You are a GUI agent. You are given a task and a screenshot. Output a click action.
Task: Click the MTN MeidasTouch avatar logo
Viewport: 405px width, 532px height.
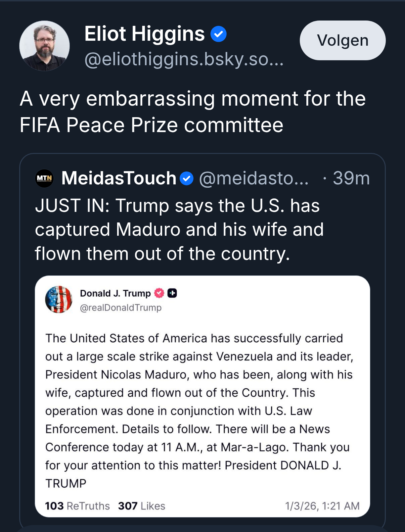[x=44, y=178]
